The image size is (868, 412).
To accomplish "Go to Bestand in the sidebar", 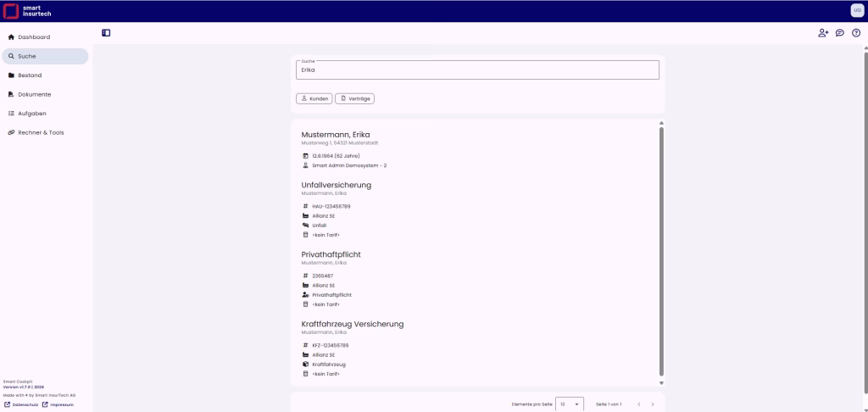I will (x=30, y=75).
